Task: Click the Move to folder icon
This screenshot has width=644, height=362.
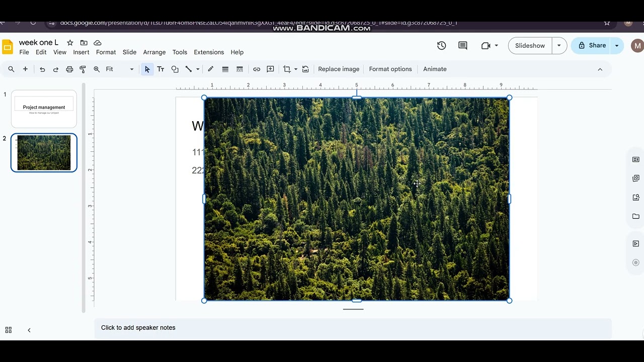Action: [84, 43]
